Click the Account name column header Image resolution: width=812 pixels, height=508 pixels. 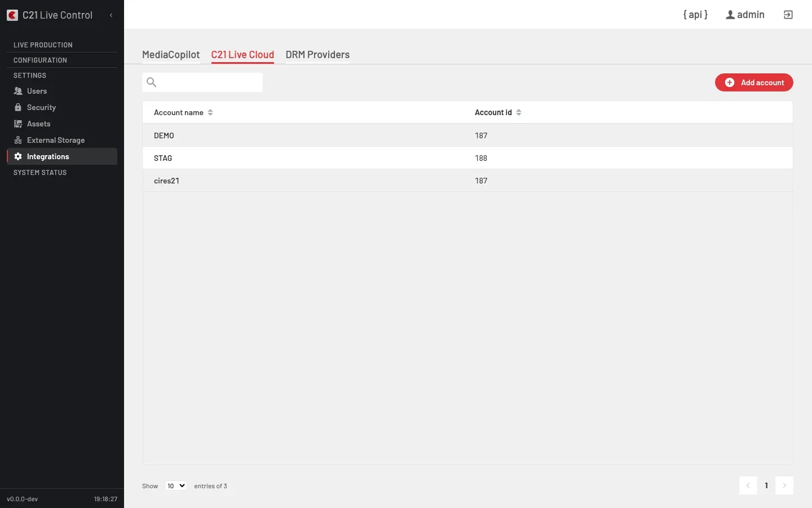tap(179, 112)
